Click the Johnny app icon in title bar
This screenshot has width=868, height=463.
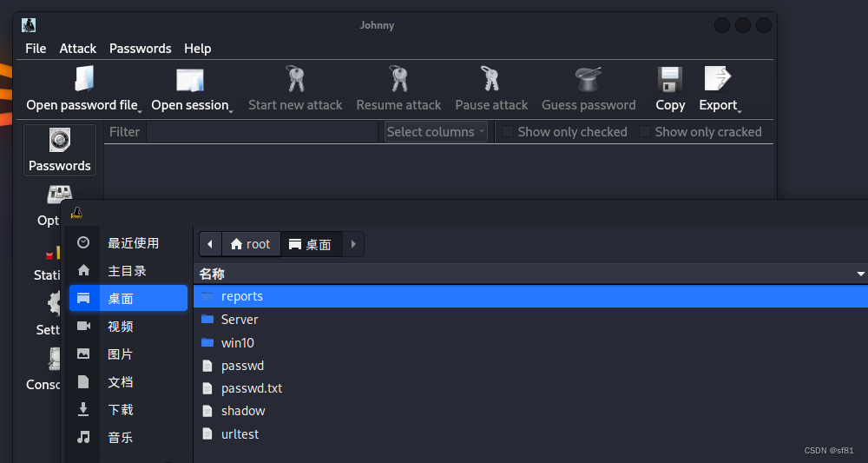pyautogui.click(x=29, y=25)
